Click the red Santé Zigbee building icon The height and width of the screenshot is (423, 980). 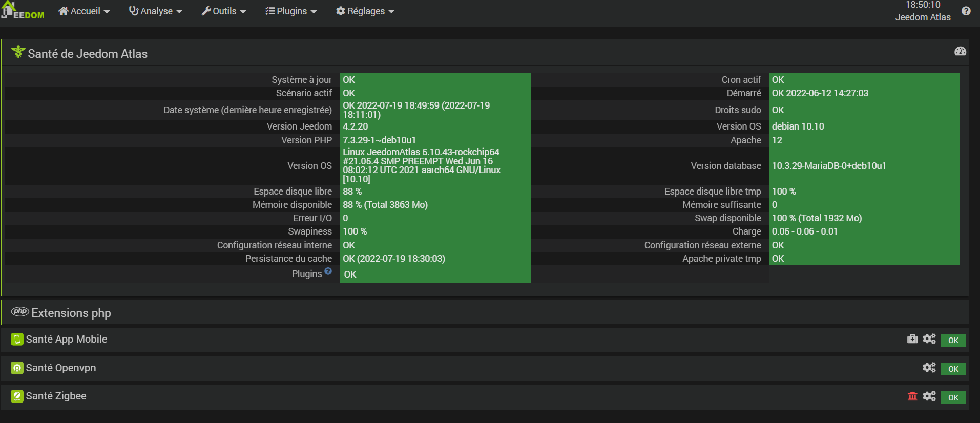click(912, 396)
